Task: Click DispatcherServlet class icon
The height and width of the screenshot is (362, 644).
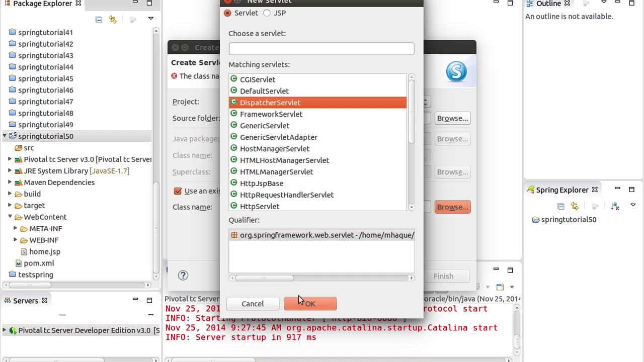Action: tap(233, 102)
